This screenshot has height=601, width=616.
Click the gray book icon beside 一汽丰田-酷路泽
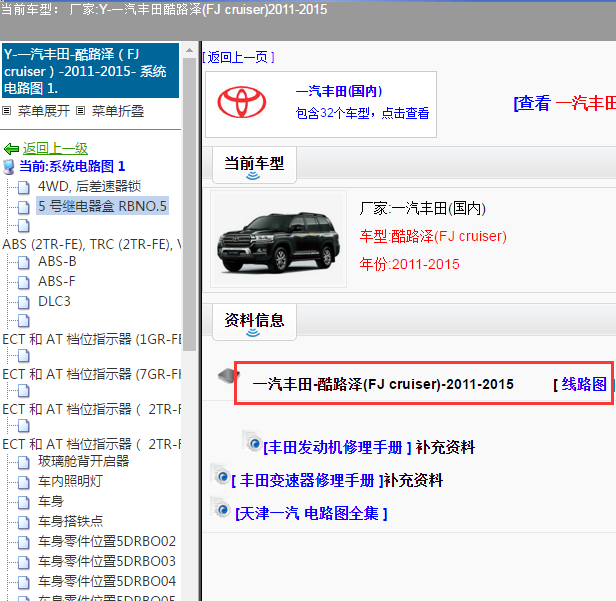click(x=228, y=376)
